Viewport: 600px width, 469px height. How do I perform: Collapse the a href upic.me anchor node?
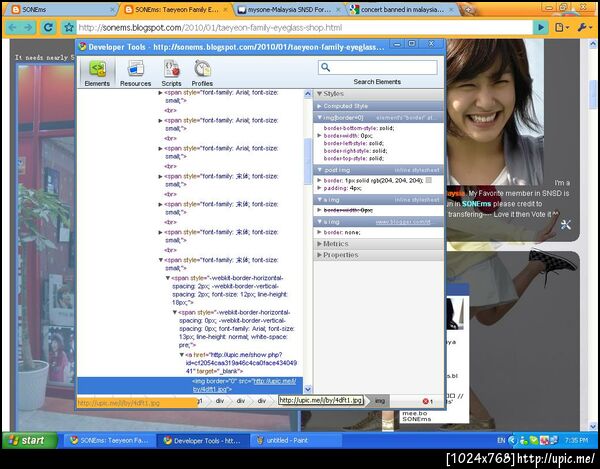point(182,355)
